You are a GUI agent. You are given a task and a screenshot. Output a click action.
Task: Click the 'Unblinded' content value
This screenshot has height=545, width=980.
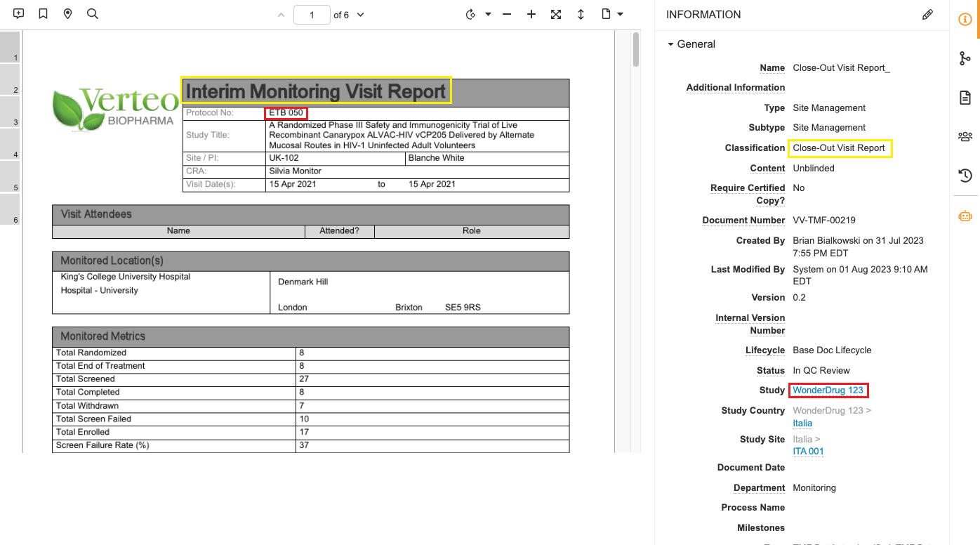[x=814, y=169]
